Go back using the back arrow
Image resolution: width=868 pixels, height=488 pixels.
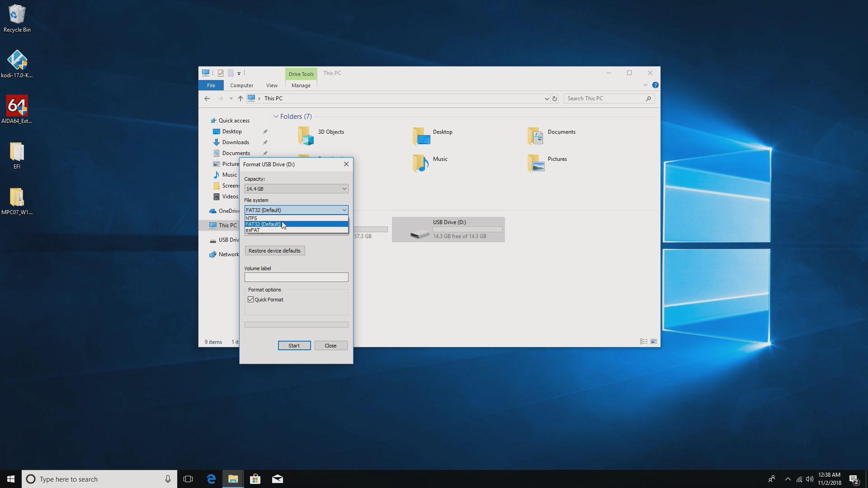tap(207, 99)
